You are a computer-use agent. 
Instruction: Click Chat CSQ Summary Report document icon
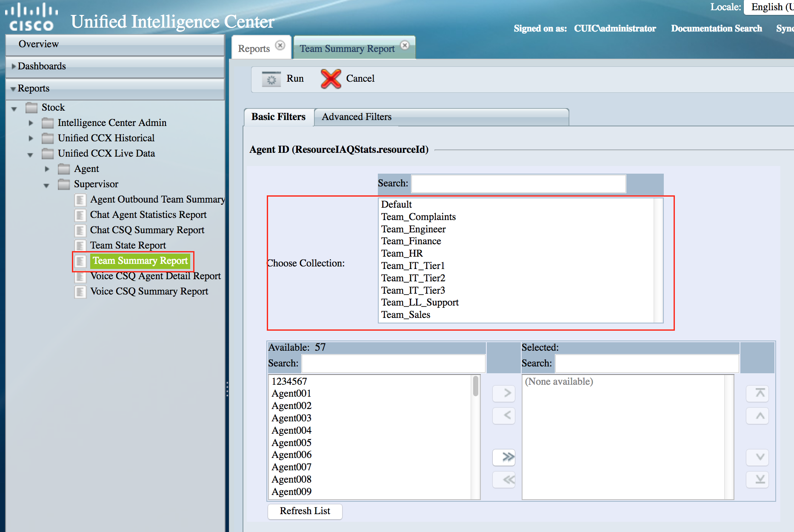[80, 230]
